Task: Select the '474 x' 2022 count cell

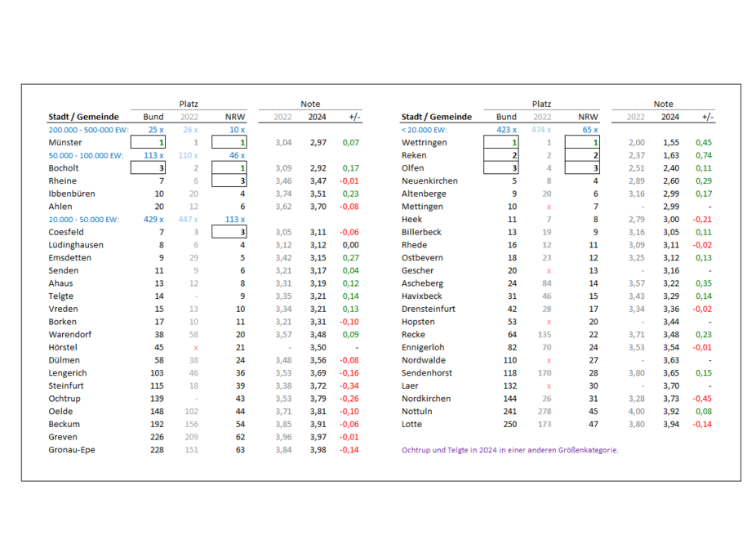Action: 542,130
